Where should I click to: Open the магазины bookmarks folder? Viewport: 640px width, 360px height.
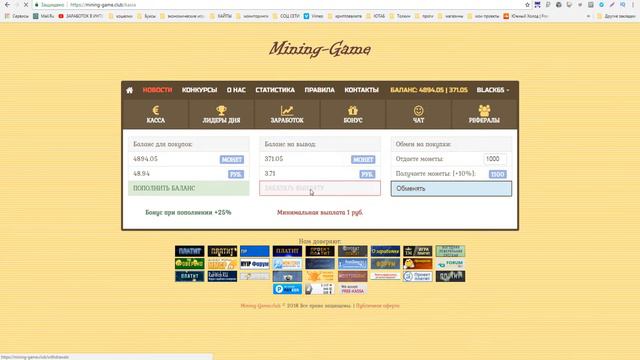coord(450,16)
